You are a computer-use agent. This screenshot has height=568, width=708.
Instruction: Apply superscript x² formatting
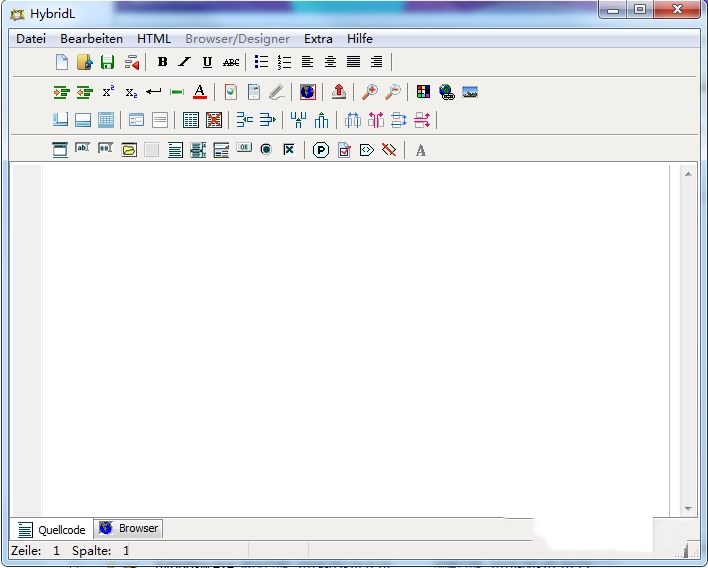coord(108,92)
